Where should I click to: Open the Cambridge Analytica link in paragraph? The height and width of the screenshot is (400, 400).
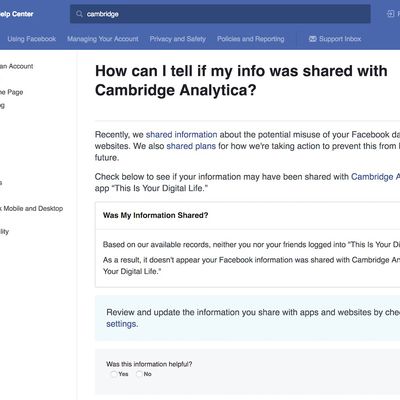point(375,177)
